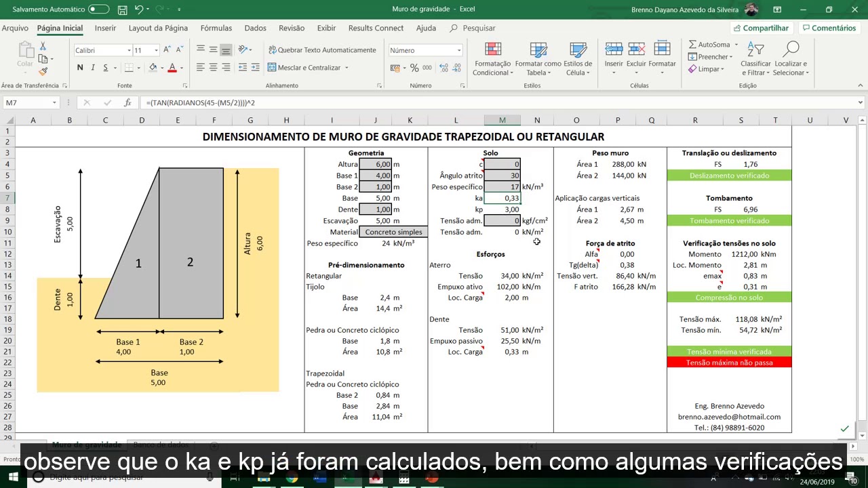The height and width of the screenshot is (488, 868).
Task: Click the Compartilhar button
Action: pos(761,28)
